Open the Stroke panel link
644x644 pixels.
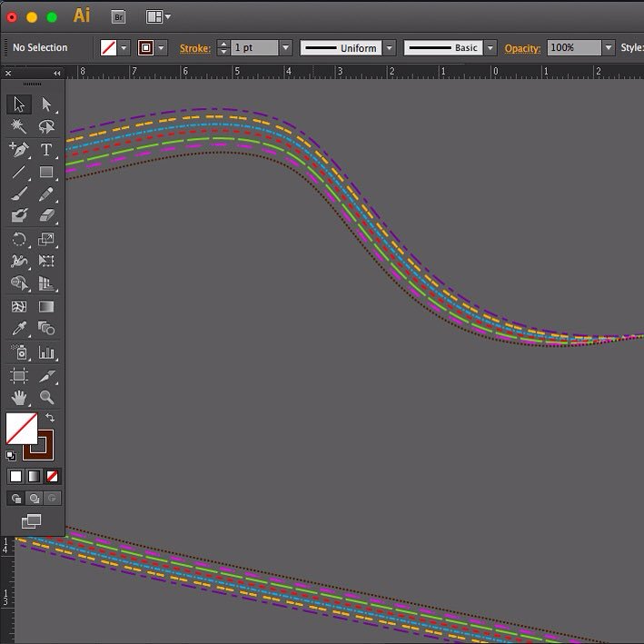pyautogui.click(x=195, y=48)
